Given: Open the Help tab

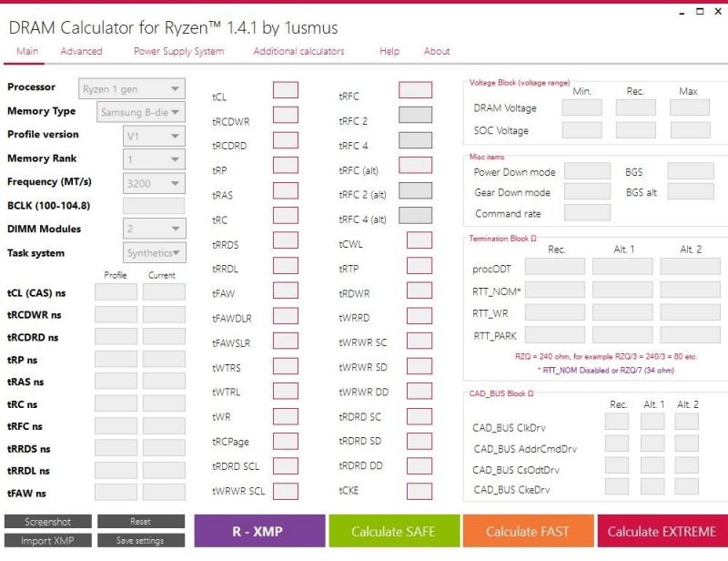Looking at the screenshot, I should [389, 51].
